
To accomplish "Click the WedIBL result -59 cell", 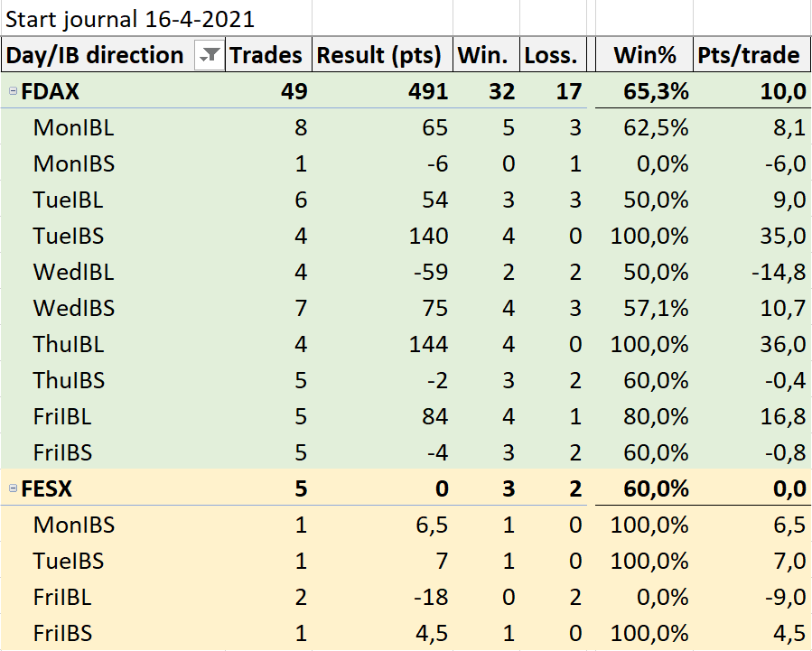I will 382,272.
